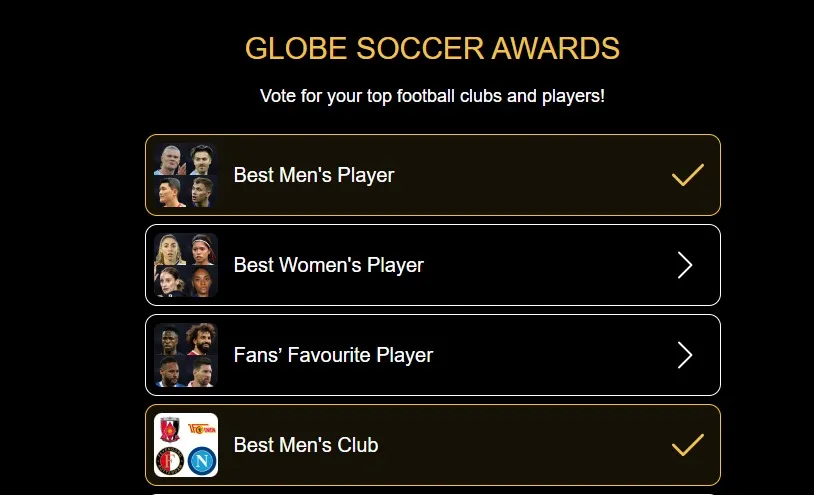Click the blue Napoli 'N' logo
This screenshot has width=814, height=495.
[202, 461]
